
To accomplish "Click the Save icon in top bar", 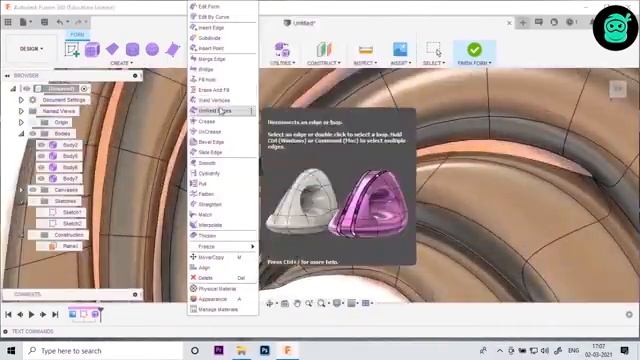I will coord(44,22).
